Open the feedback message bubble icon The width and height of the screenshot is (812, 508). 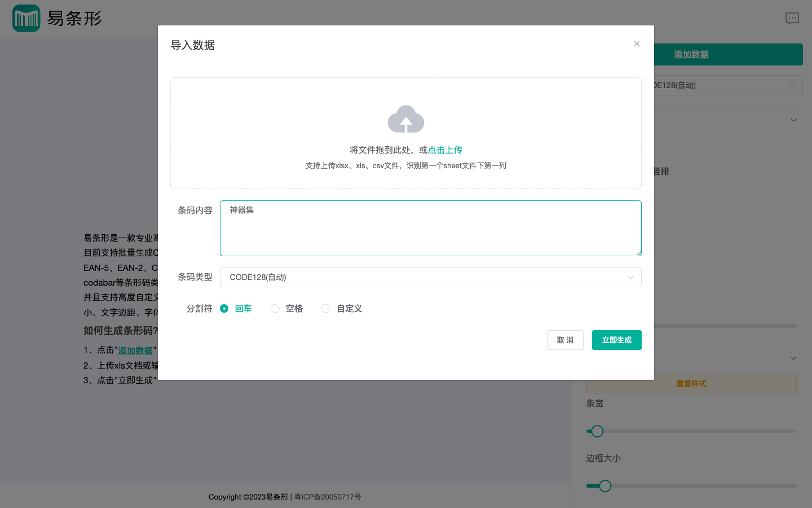tap(792, 18)
